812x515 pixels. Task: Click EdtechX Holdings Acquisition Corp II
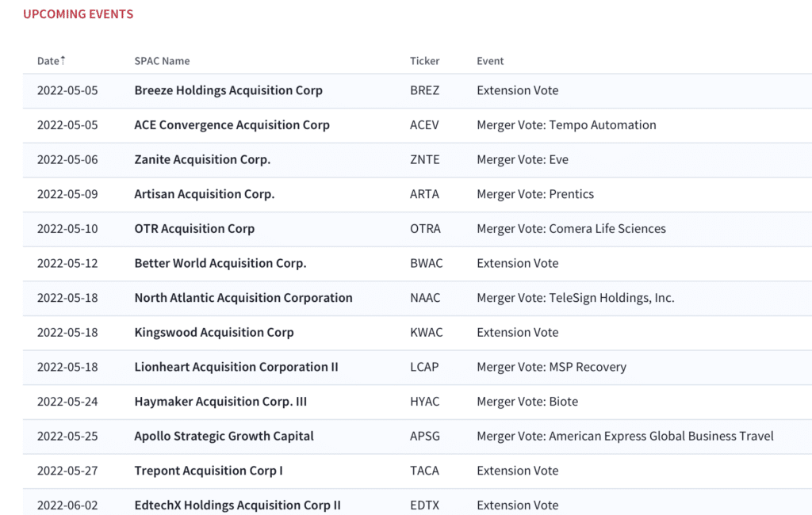click(x=238, y=505)
